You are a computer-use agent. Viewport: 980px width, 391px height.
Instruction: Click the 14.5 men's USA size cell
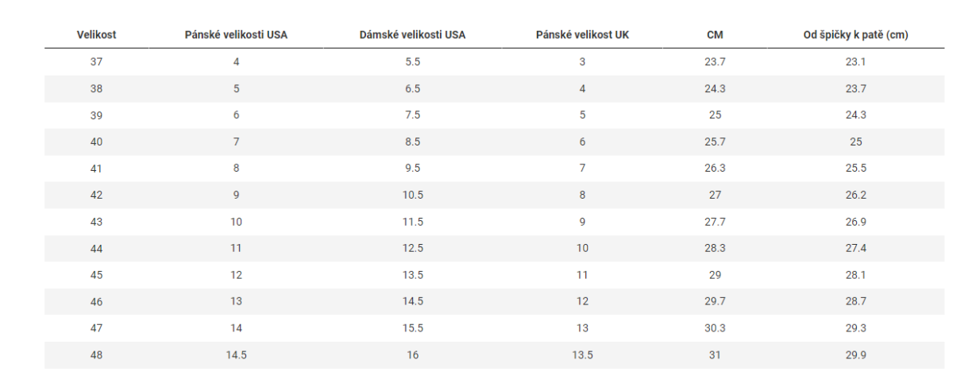click(236, 355)
